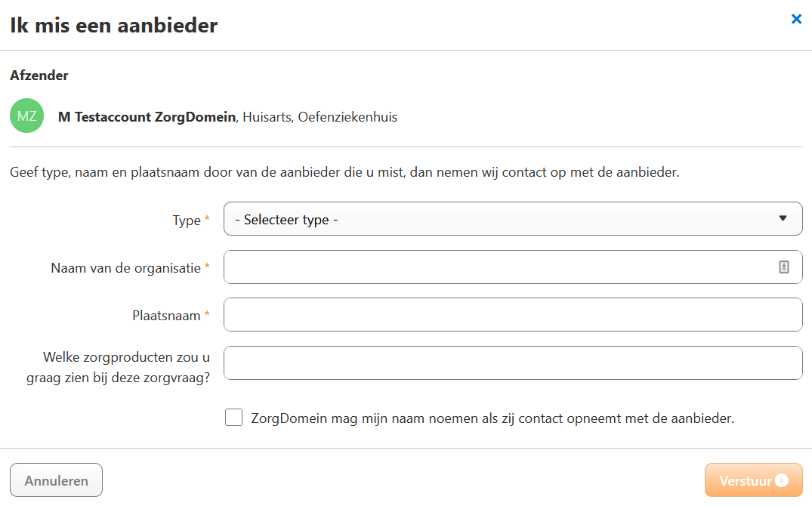This screenshot has width=812, height=506.
Task: Submit the form with Verstuur
Action: point(754,480)
